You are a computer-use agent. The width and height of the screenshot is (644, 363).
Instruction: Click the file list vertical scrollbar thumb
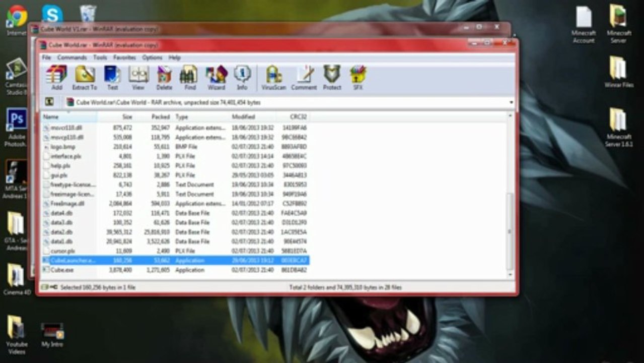(x=510, y=231)
